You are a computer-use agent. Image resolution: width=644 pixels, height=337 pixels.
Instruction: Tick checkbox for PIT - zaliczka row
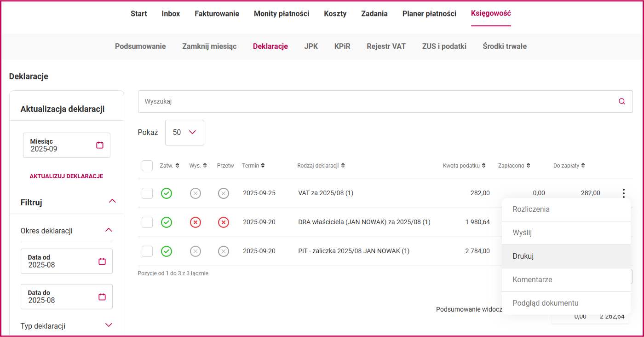[147, 251]
